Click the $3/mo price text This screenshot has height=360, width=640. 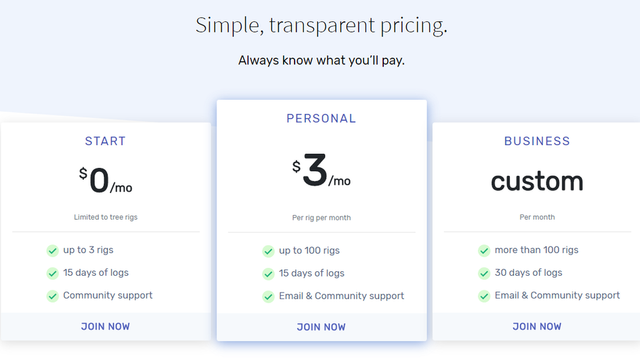point(321,171)
